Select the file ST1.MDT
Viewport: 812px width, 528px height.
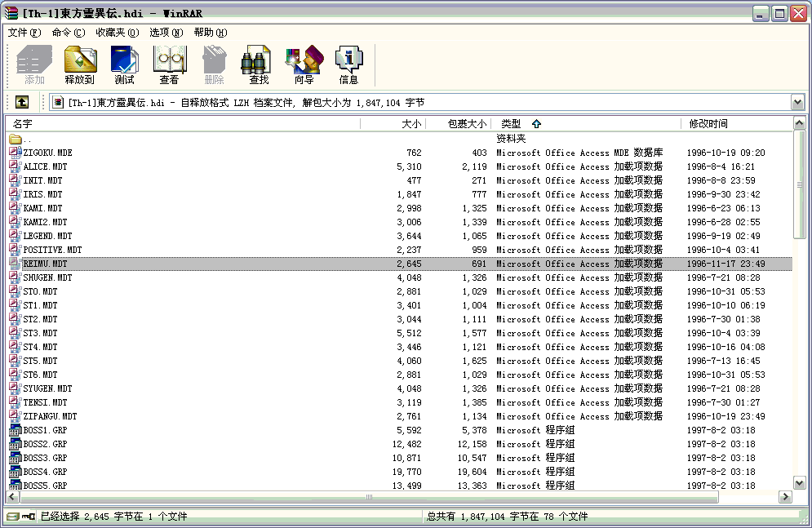point(40,305)
